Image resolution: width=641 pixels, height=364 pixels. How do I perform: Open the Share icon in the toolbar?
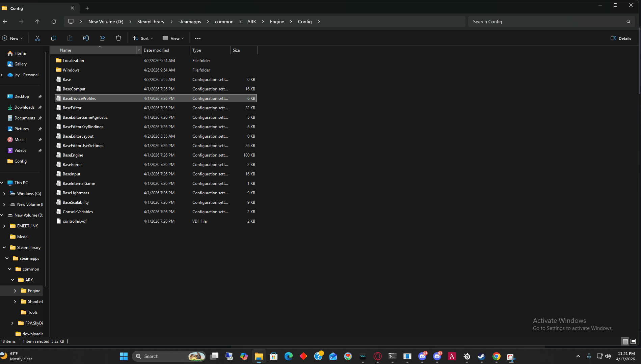(x=102, y=38)
